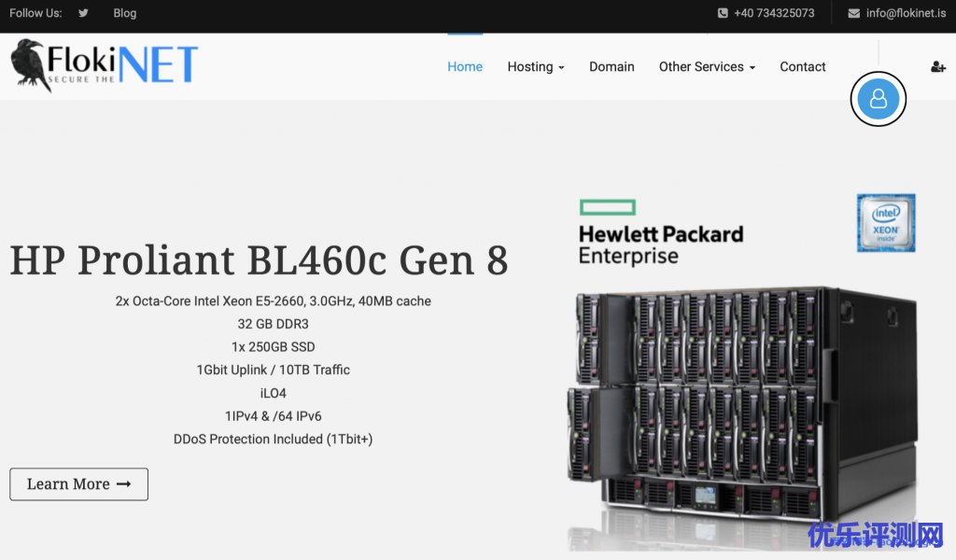The height and width of the screenshot is (560, 956).
Task: Expand the Hosting dropdown menu
Action: [x=536, y=66]
